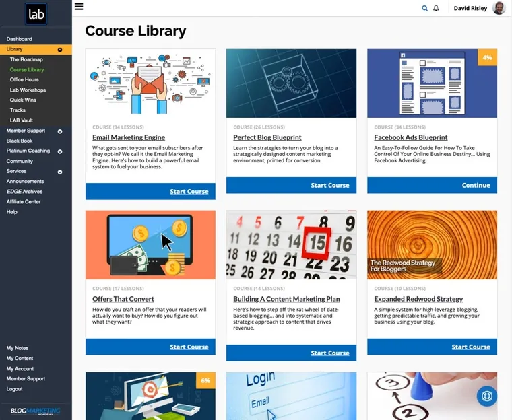Screen dimensions: 512x420
Task: Click the Offers That Convert monitor thumbnail
Action: pyautogui.click(x=150, y=245)
